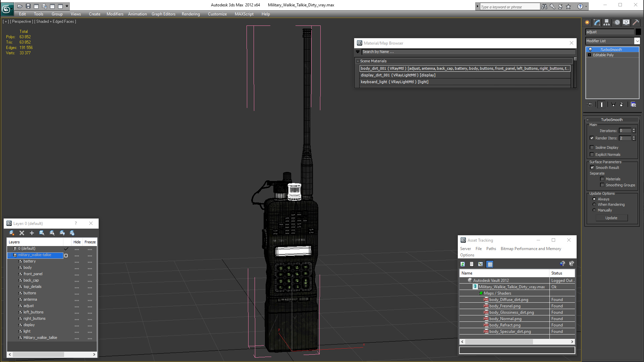Click Refresh icon in Asset Tracking

point(463,264)
